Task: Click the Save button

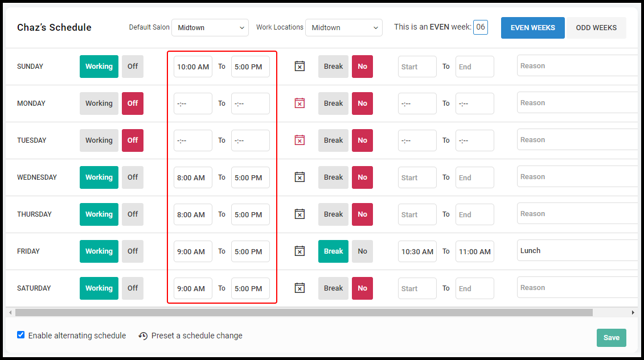Action: click(x=611, y=337)
